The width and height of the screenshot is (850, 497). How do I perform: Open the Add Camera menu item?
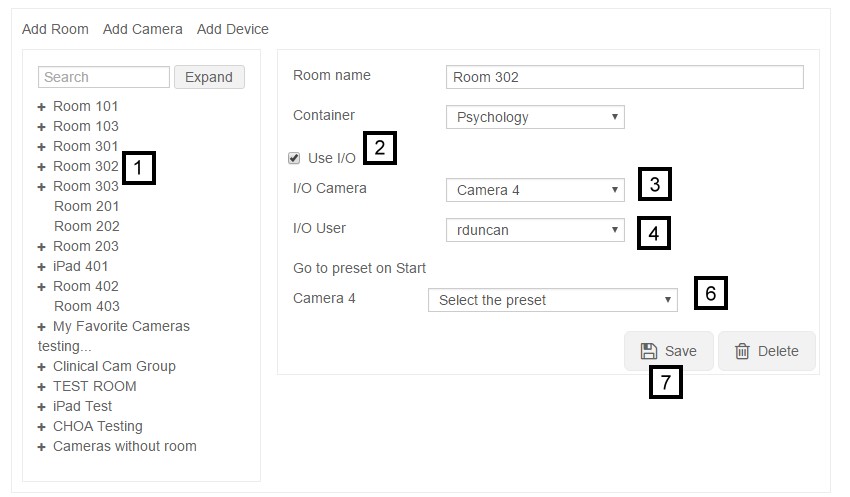click(x=143, y=29)
